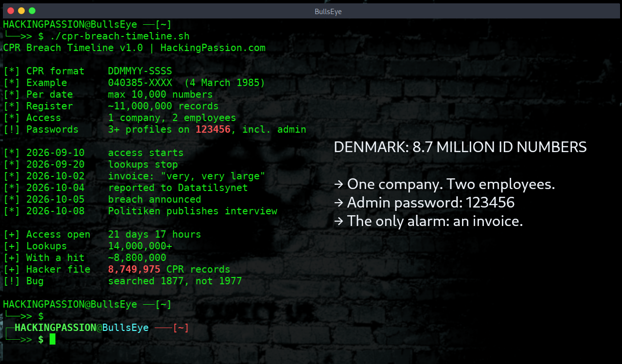Click the example 040385-XXXX value

[x=140, y=83]
